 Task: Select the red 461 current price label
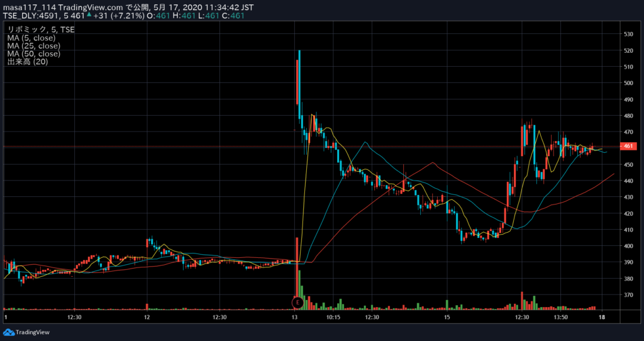[x=628, y=146]
